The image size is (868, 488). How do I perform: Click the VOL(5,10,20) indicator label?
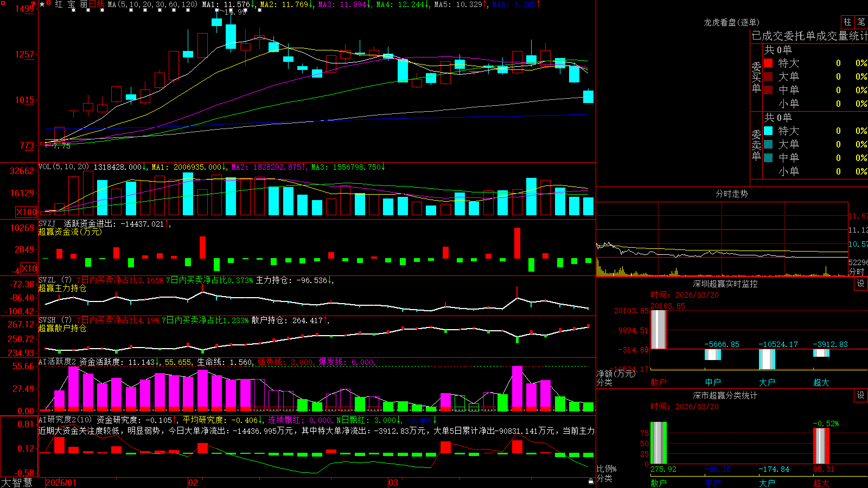tap(63, 167)
